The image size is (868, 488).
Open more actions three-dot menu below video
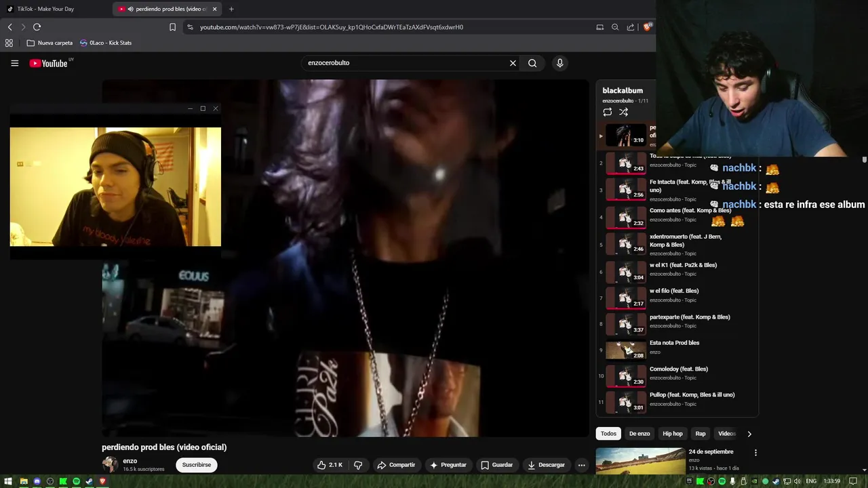point(581,465)
